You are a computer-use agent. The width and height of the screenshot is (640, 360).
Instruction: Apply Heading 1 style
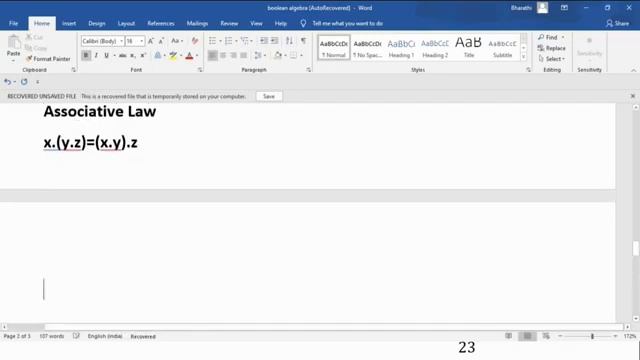(x=401, y=48)
